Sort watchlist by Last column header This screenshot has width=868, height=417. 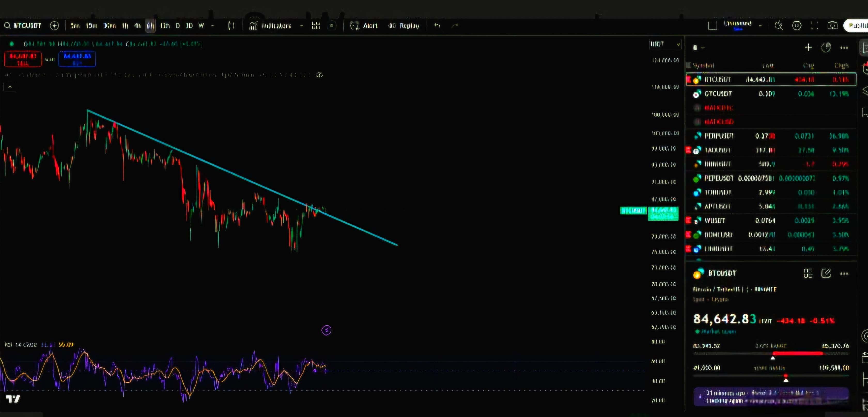click(768, 65)
